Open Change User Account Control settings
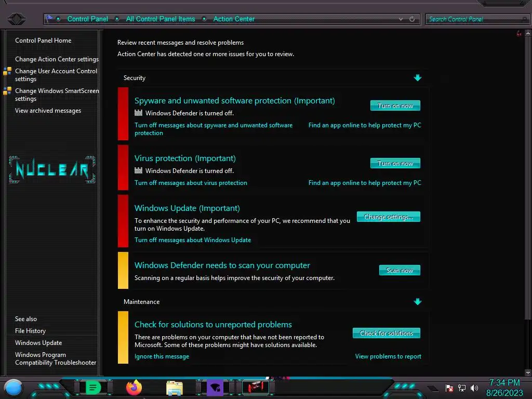Viewport: 532px width, 399px height. coord(56,75)
